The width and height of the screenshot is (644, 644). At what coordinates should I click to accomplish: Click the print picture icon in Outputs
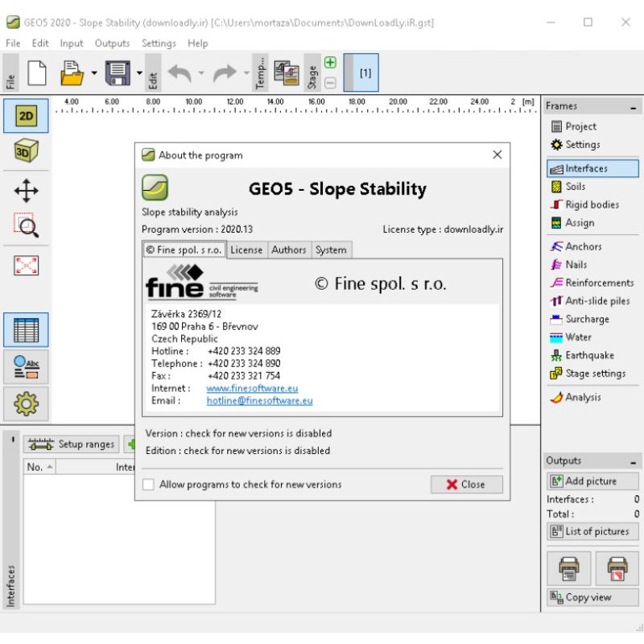[x=568, y=568]
